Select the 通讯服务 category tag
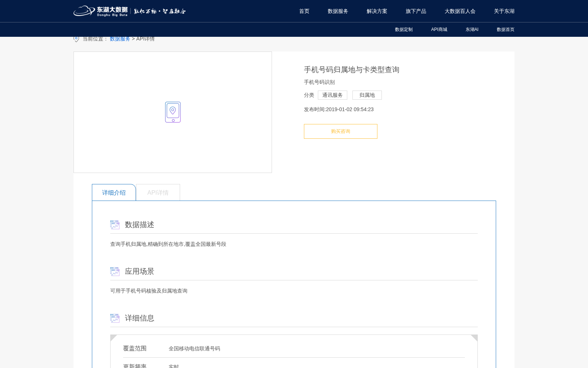588x368 pixels. pos(333,95)
